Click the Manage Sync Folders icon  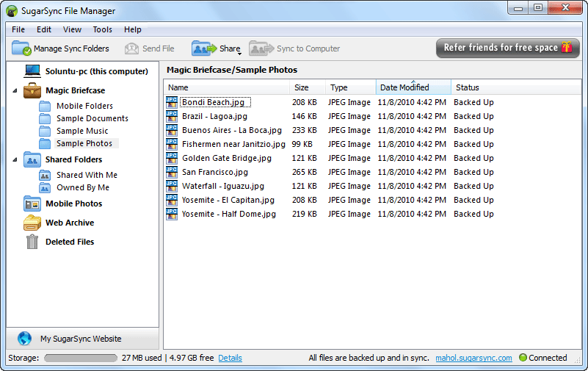click(x=21, y=48)
